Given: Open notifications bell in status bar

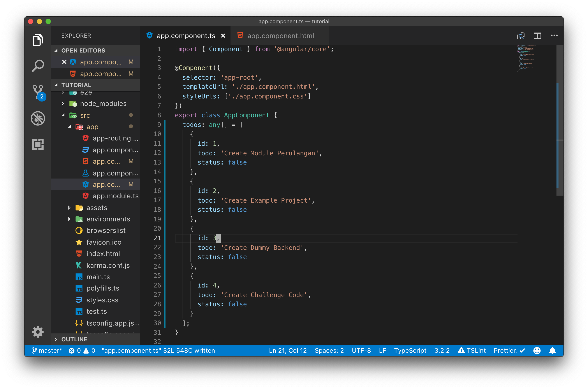Looking at the screenshot, I should coord(552,350).
